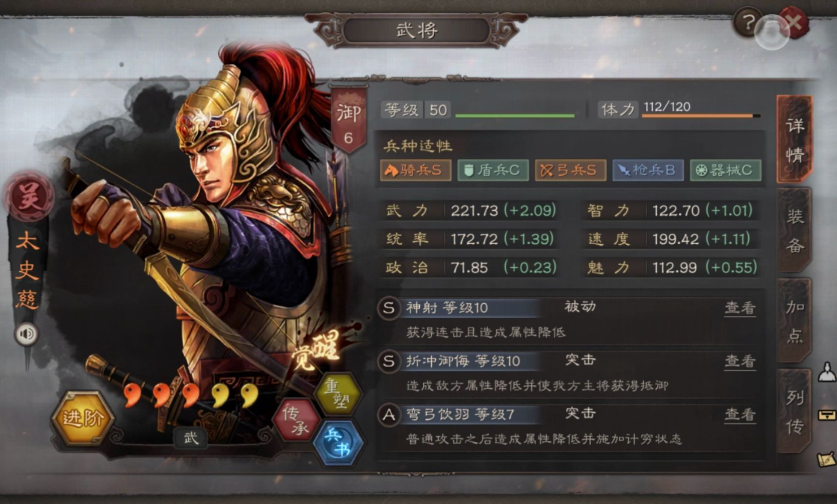Click the 御 6 banner badge
This screenshot has height=504, width=837.
[348, 121]
